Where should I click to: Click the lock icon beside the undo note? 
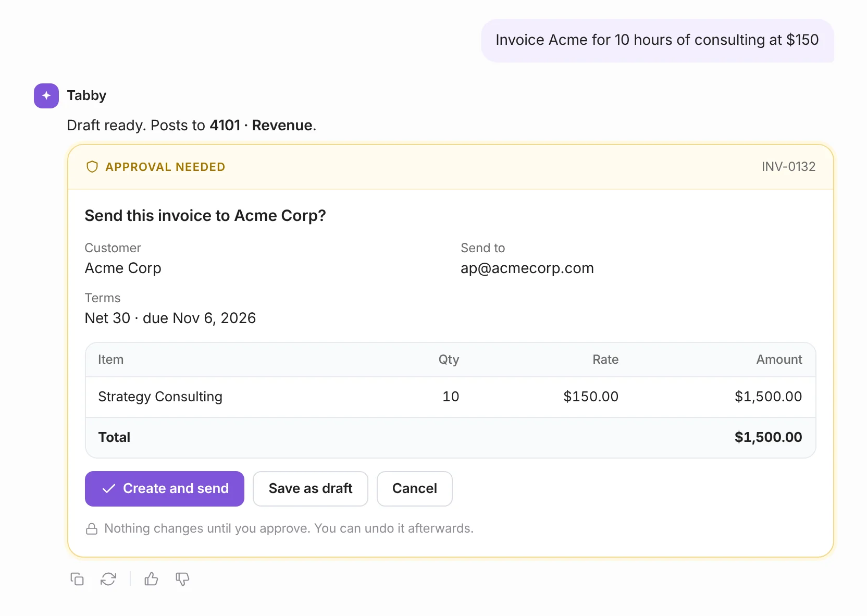(x=92, y=529)
